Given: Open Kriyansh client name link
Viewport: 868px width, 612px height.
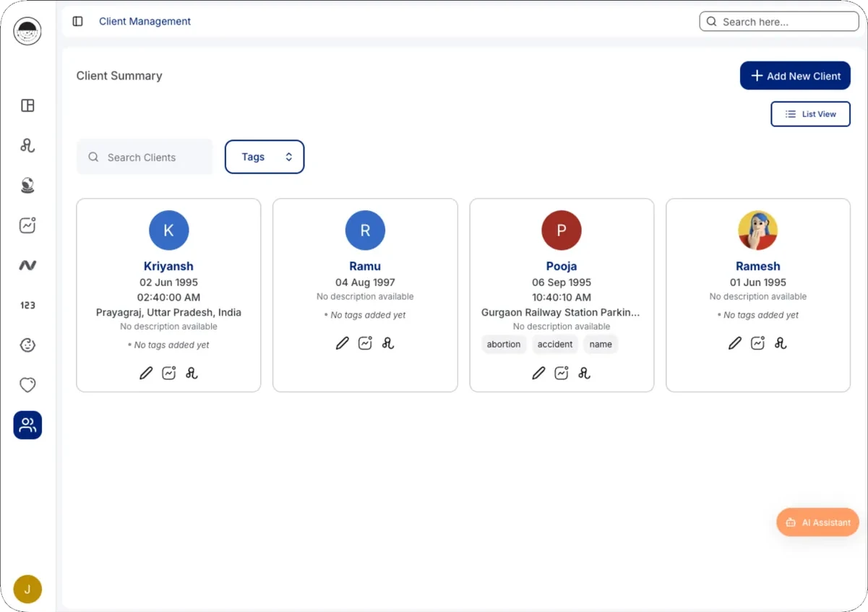Looking at the screenshot, I should 168,266.
